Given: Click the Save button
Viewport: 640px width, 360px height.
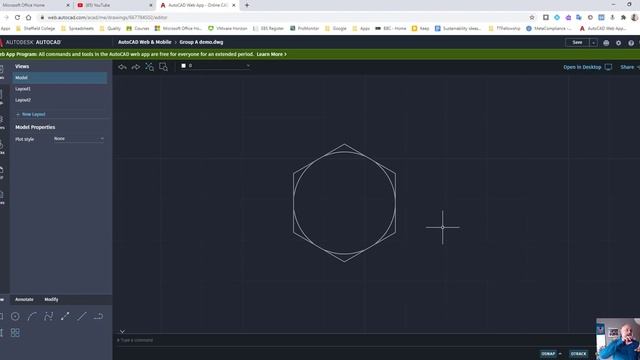Looking at the screenshot, I should [577, 42].
